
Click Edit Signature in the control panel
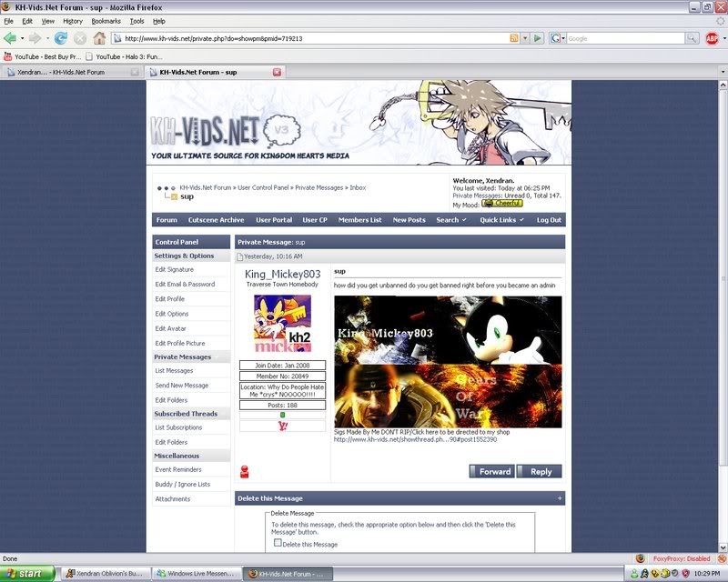pyautogui.click(x=174, y=270)
